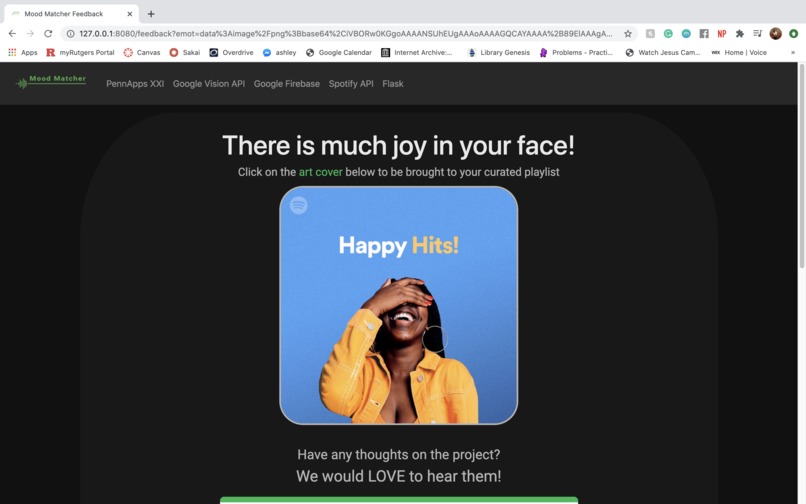Open the Extensions puzzle menu
This screenshot has width=806, height=504.
[740, 33]
